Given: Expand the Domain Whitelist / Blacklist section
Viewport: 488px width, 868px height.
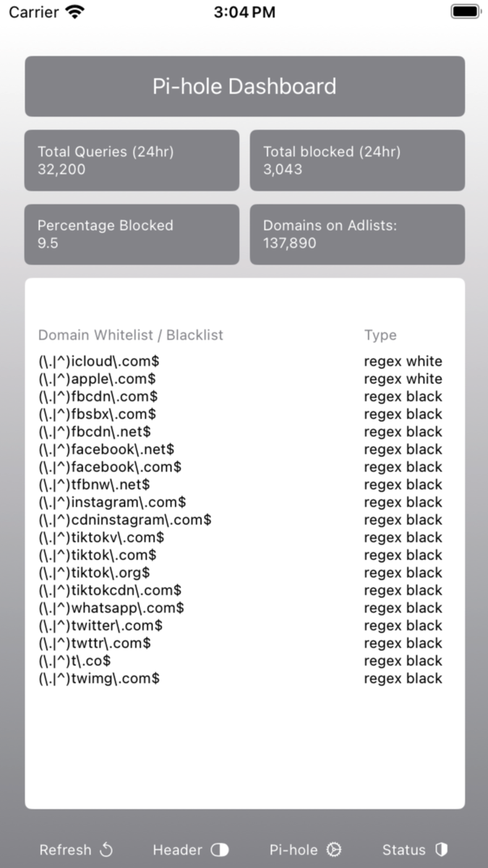Looking at the screenshot, I should [x=131, y=335].
